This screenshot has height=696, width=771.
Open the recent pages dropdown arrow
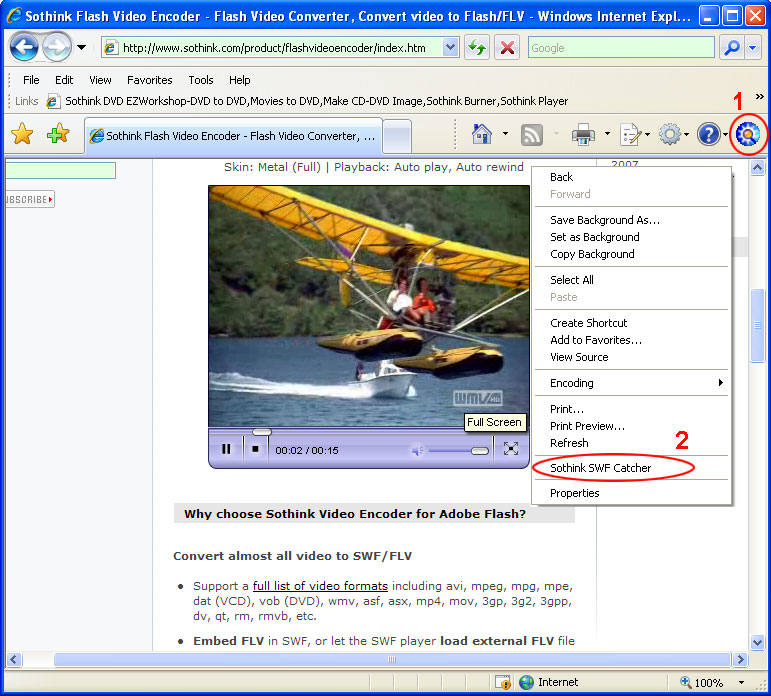(81, 48)
